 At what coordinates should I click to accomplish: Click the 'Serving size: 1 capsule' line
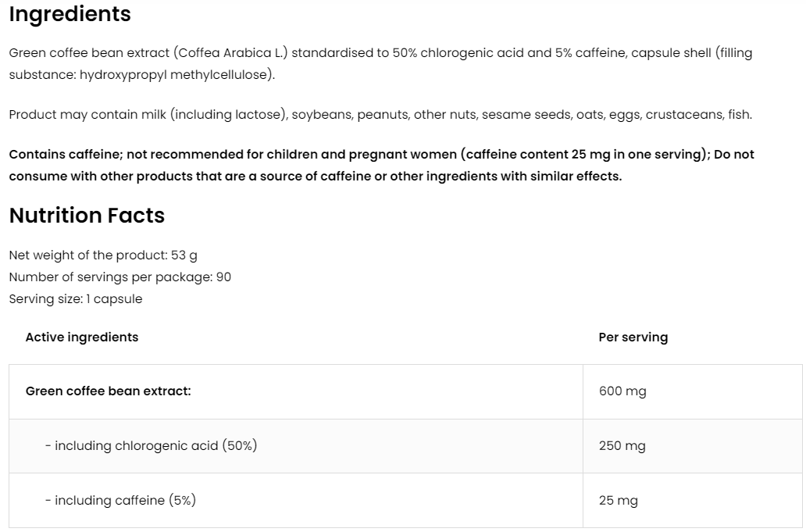pos(76,299)
